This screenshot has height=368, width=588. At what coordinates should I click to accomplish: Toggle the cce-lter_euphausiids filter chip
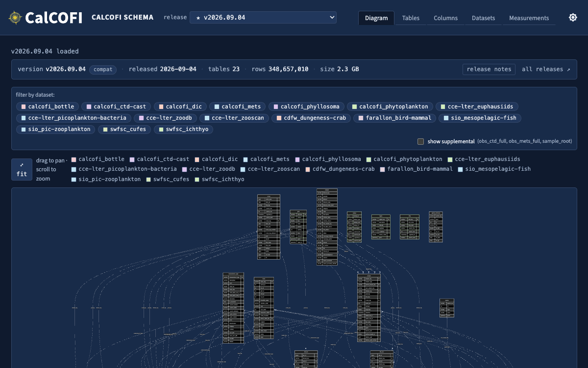click(477, 106)
